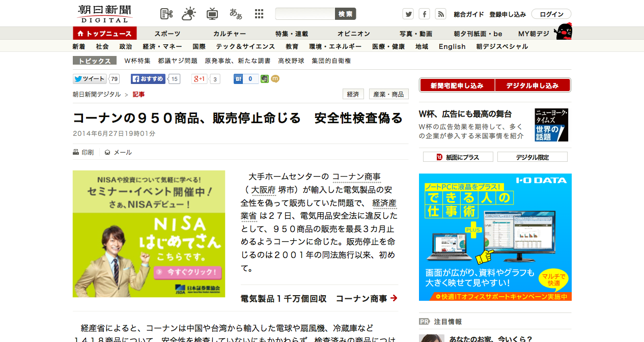The width and height of the screenshot is (644, 342).
Task: Open the I-O DATA display ad banner
Action: [x=495, y=237]
